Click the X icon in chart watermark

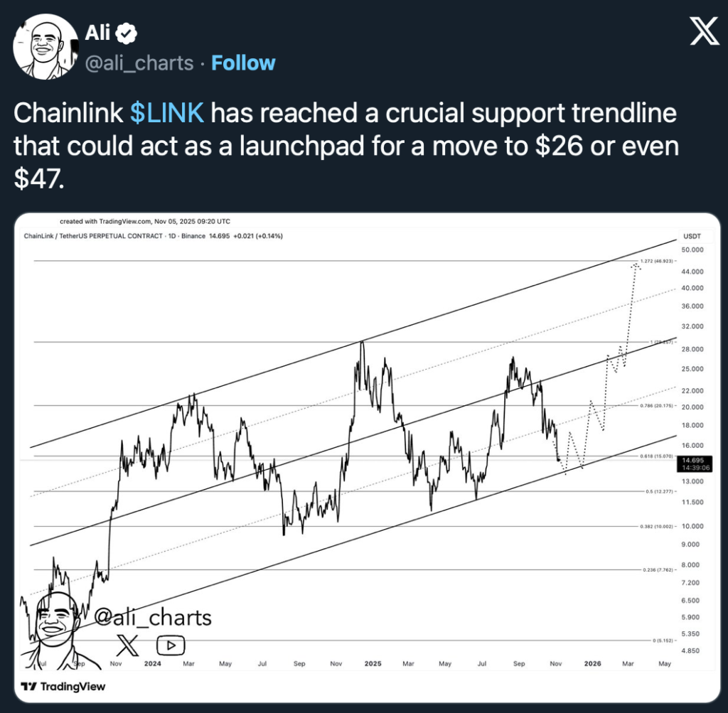[127, 645]
